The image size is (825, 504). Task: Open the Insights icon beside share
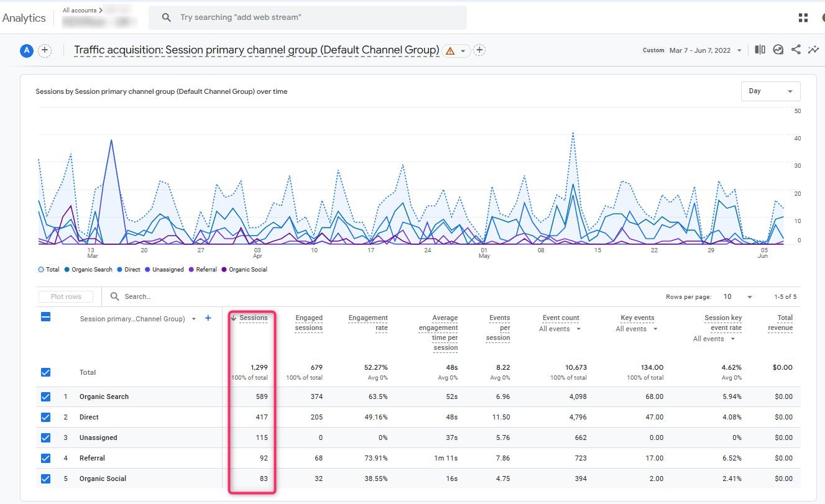tap(778, 50)
